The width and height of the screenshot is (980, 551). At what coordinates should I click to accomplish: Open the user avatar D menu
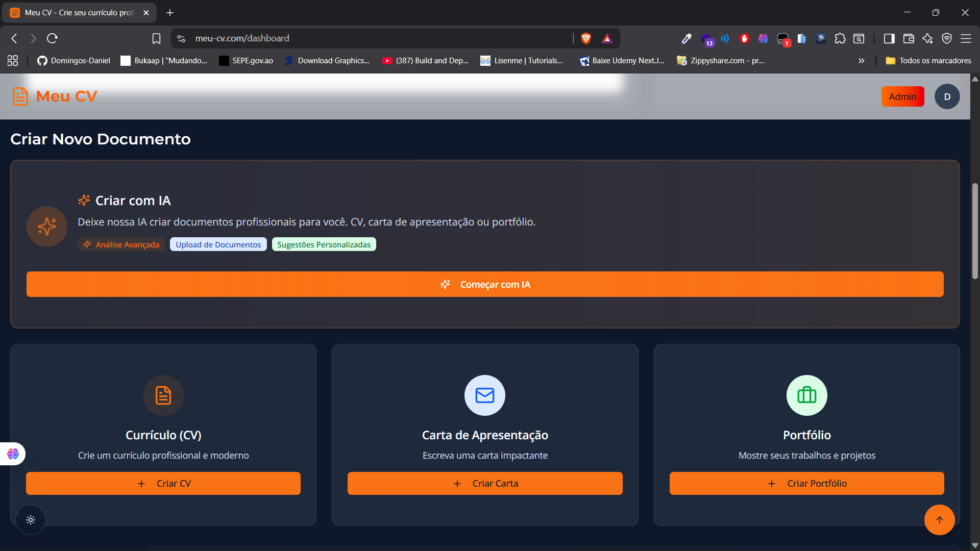(x=947, y=96)
